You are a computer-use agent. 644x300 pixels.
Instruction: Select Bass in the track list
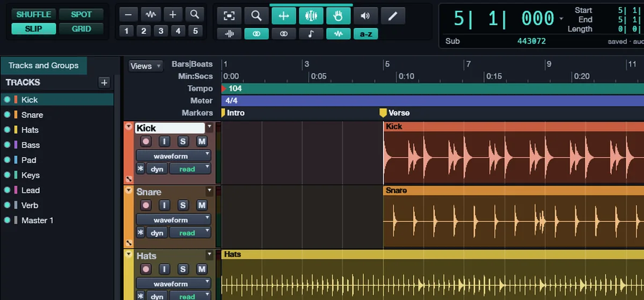31,145
